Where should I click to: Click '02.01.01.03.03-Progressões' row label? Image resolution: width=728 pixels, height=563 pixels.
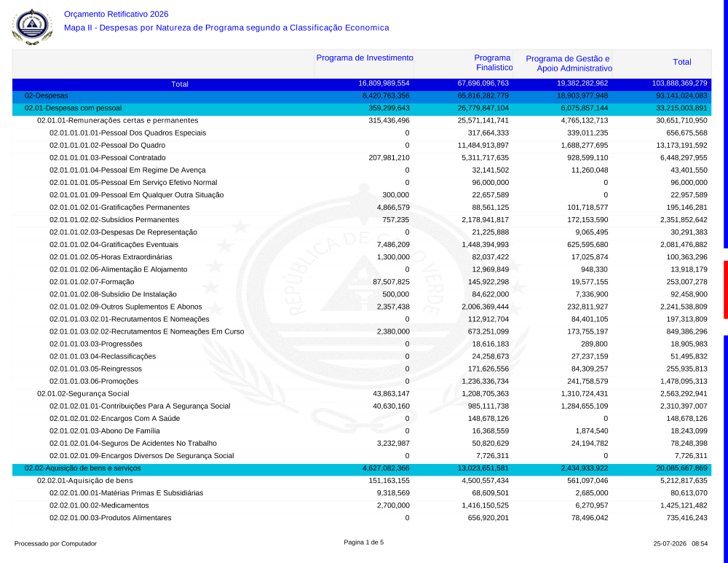pos(95,345)
